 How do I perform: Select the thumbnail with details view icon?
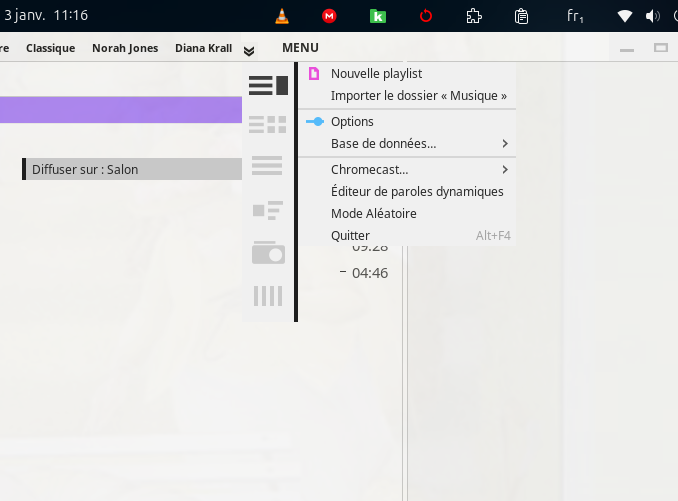pyautogui.click(x=268, y=210)
